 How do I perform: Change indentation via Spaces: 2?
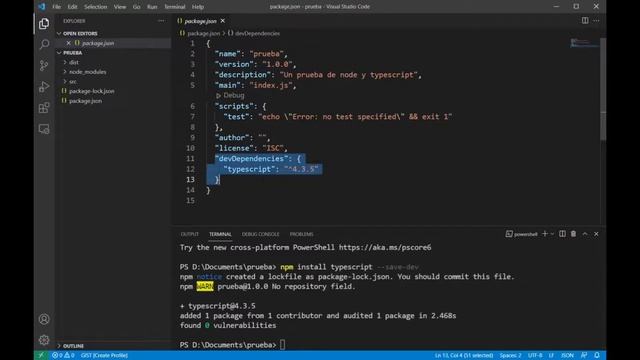510,355
